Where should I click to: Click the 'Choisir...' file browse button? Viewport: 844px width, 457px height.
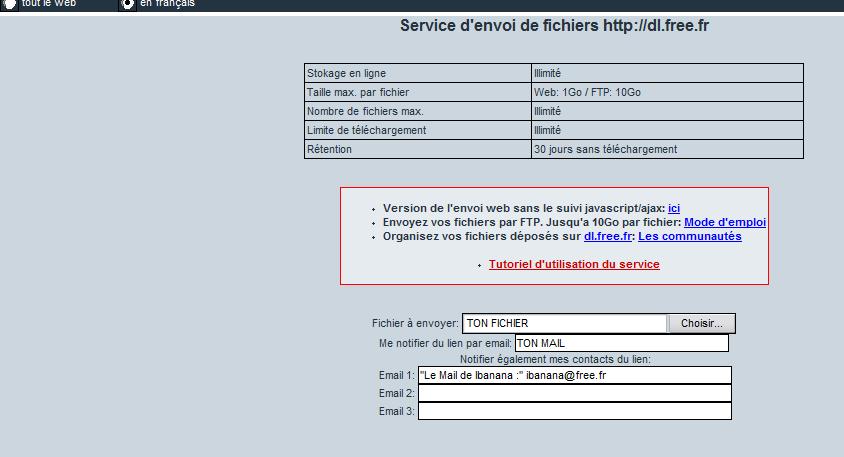[702, 323]
